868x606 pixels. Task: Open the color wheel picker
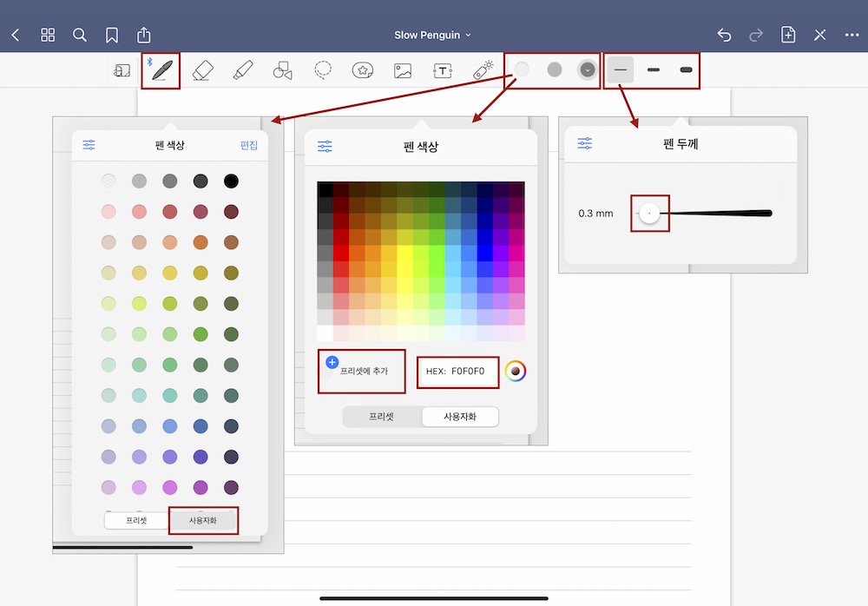coord(516,371)
